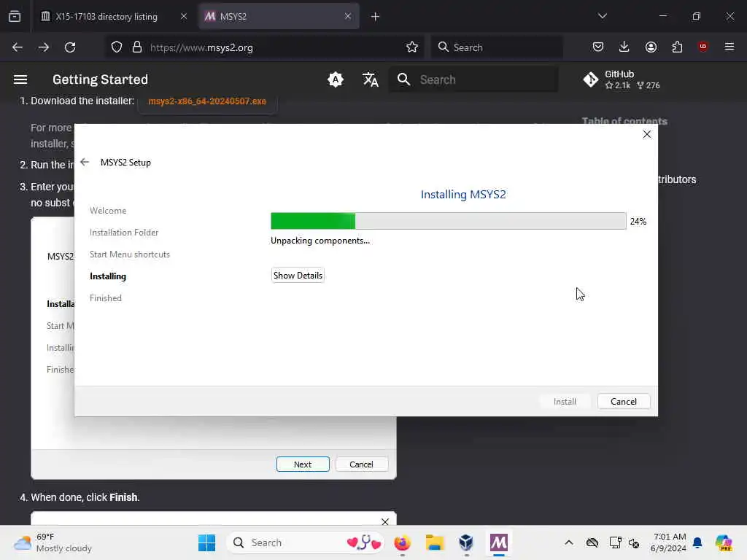
Task: Click the 24% progress label
Action: [638, 222]
